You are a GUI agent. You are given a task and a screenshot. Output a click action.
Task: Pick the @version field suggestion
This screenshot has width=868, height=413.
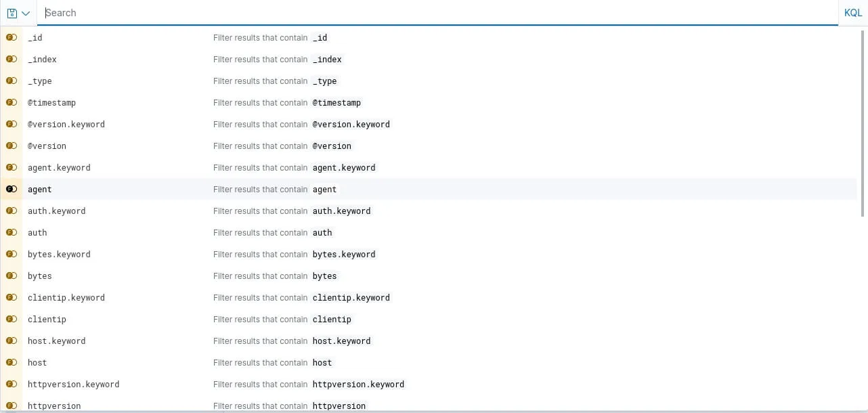[429, 146]
